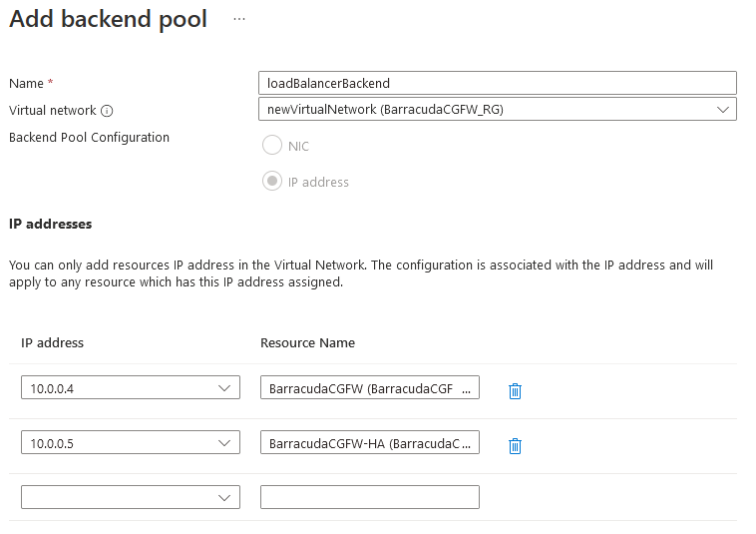
Task: Open the Virtual network dropdown
Action: 497,109
